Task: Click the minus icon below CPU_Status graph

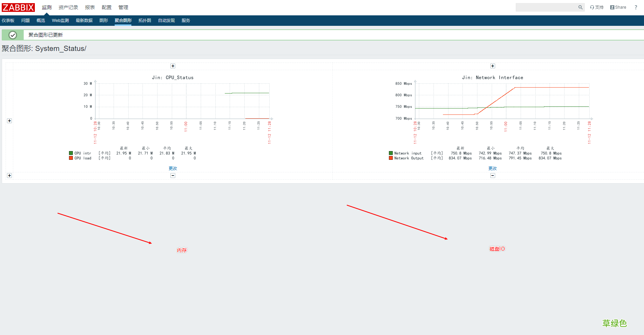Action: 173,176
